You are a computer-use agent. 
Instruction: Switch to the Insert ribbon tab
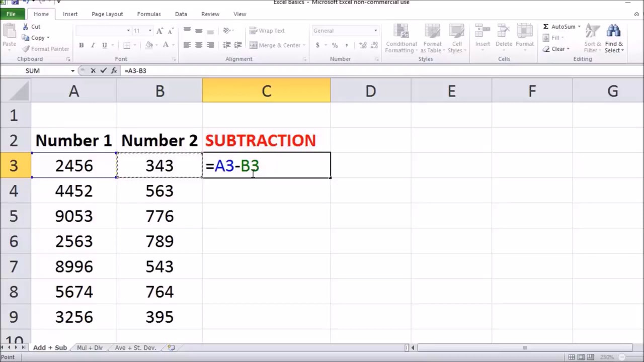pos(70,14)
